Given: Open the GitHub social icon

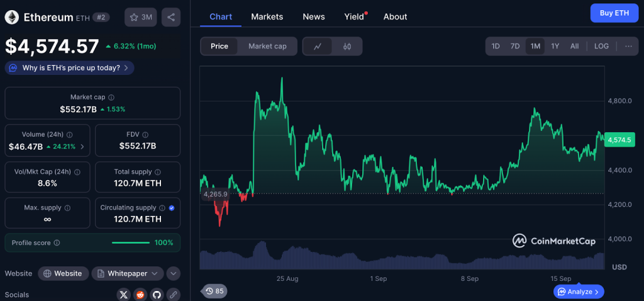Looking at the screenshot, I should click(x=156, y=294).
